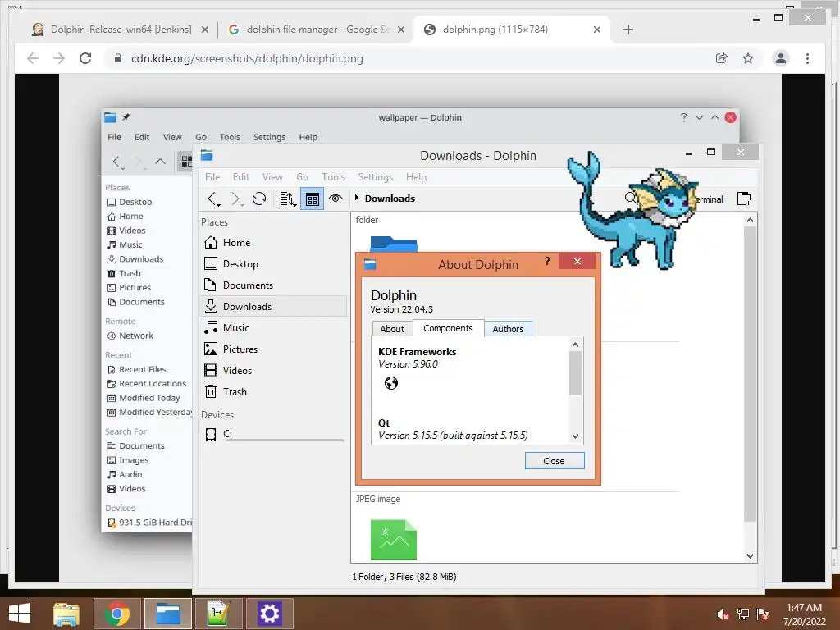Open View menu in Downloads Dolphin
Image resolution: width=840 pixels, height=630 pixels.
[x=272, y=177]
